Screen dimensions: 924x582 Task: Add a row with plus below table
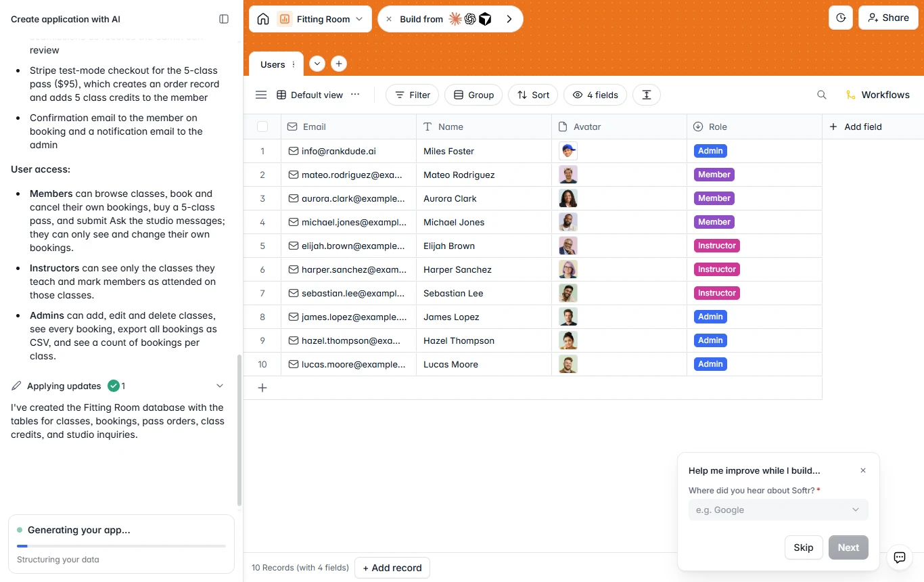pos(262,388)
